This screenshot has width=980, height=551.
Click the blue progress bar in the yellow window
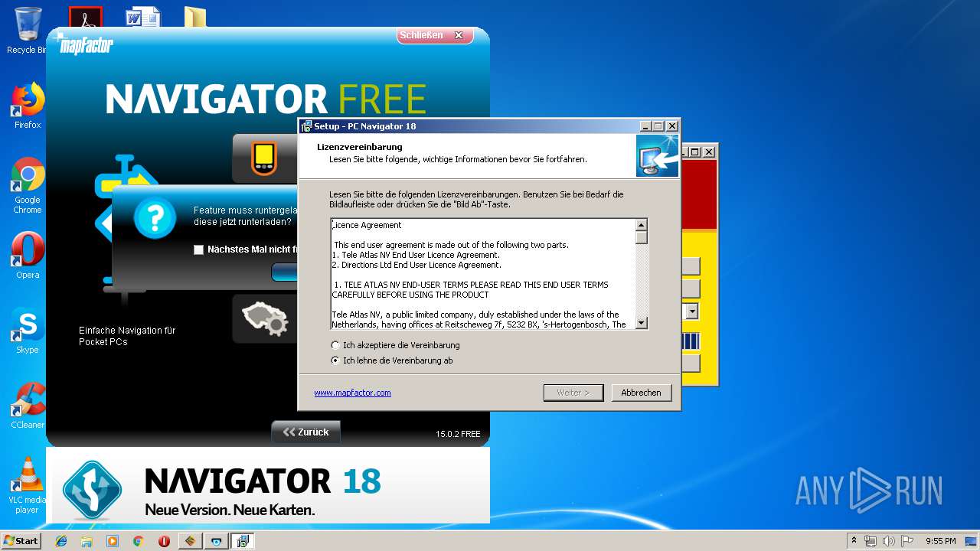[691, 341]
